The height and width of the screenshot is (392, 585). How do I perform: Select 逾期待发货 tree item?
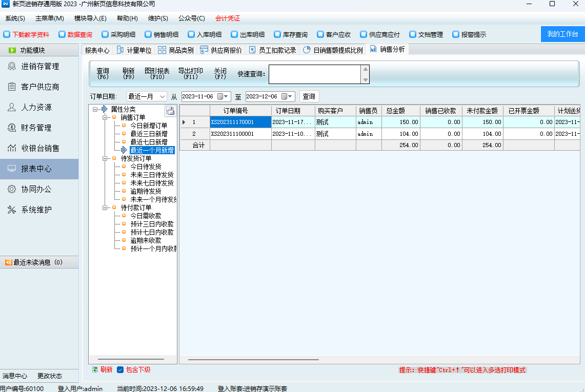(x=146, y=191)
